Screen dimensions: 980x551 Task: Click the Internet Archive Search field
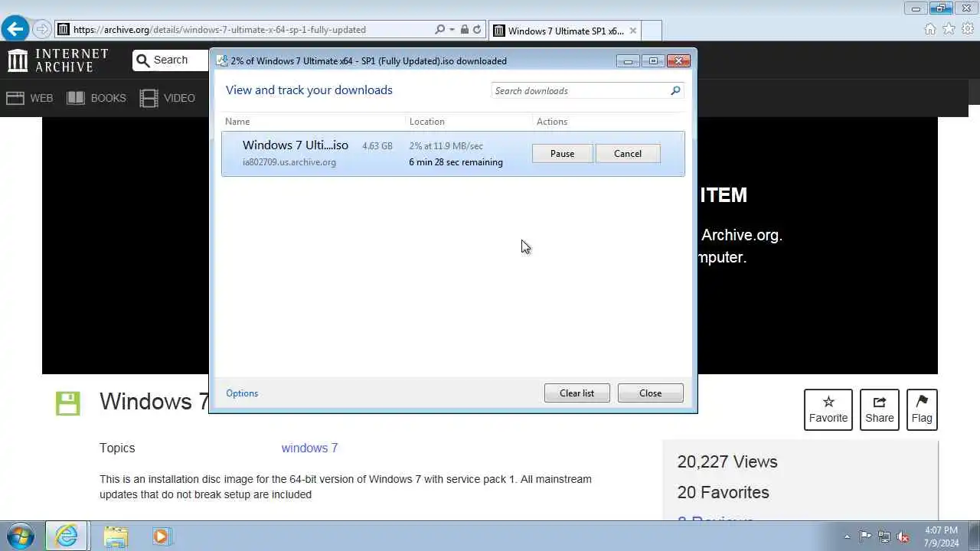tap(172, 60)
